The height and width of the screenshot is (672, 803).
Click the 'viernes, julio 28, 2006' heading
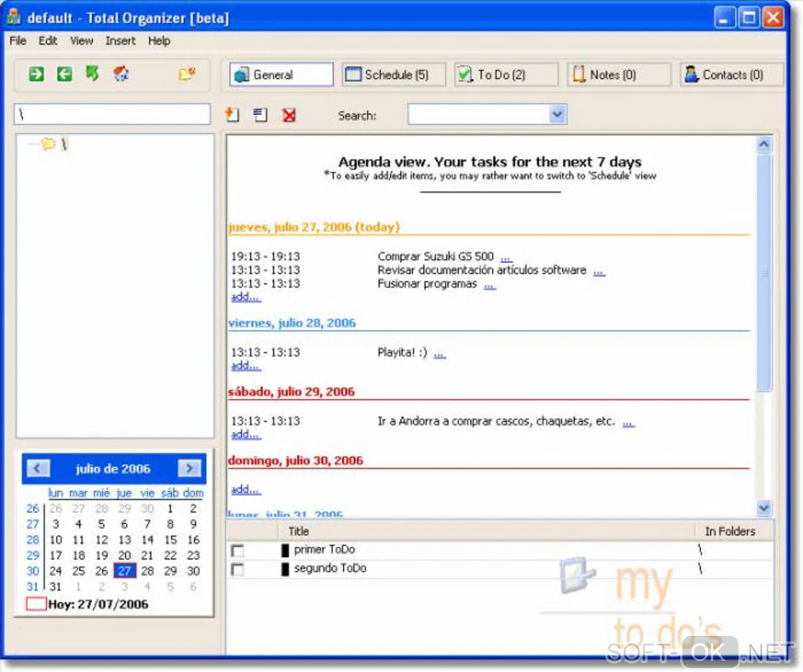(292, 323)
